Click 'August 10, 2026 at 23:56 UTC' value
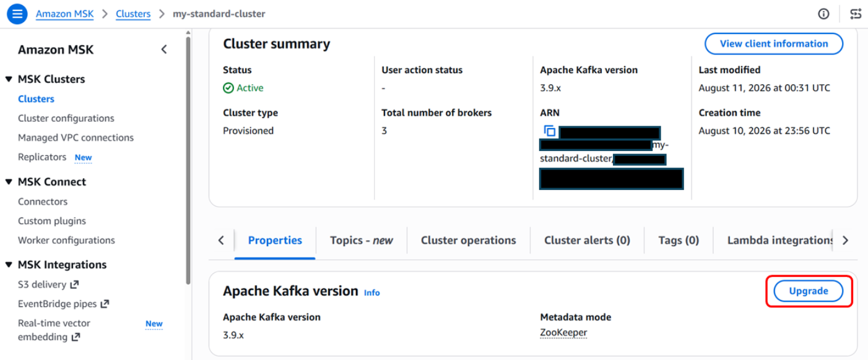 tap(765, 131)
